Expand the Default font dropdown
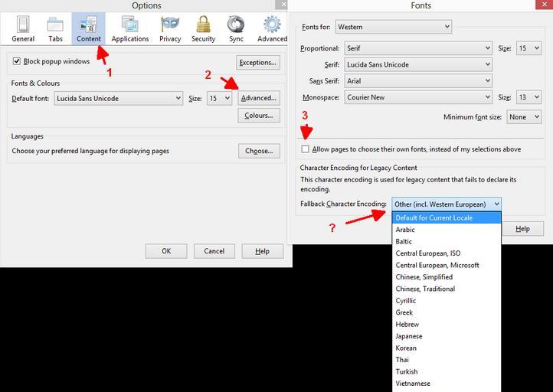Screen dimensions: 553x392 point(119,98)
